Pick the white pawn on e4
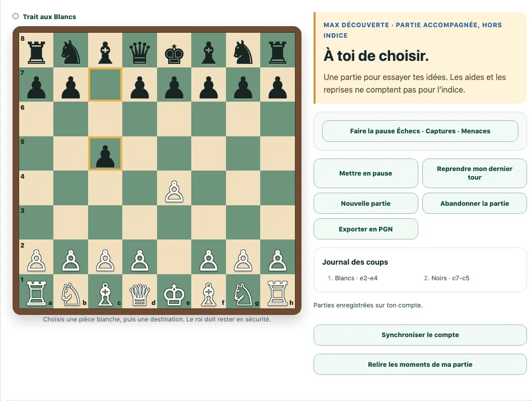Viewport: 532px width, 401px height. pyautogui.click(x=174, y=188)
